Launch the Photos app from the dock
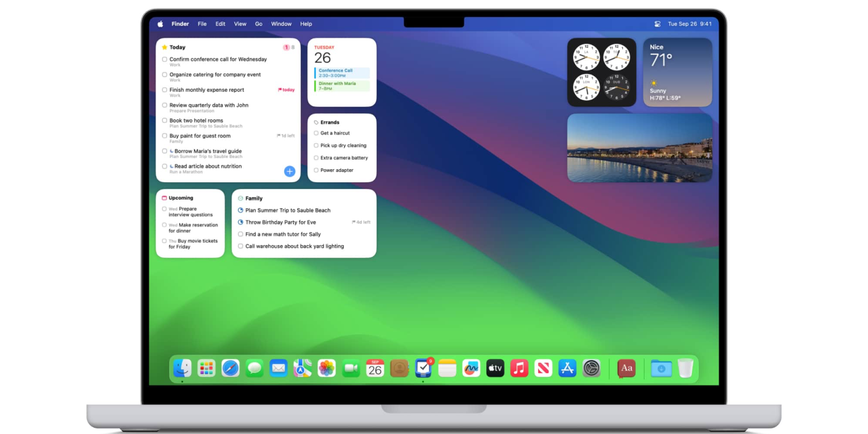Screen dimensions: 868x434 [x=327, y=368]
